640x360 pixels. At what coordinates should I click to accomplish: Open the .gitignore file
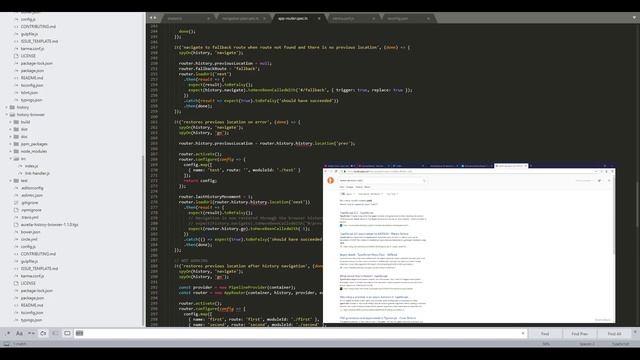pyautogui.click(x=29, y=203)
